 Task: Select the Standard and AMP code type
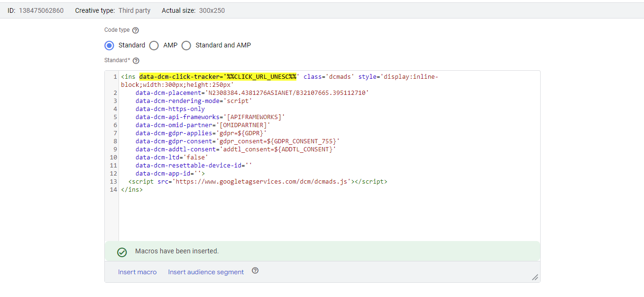(x=186, y=45)
